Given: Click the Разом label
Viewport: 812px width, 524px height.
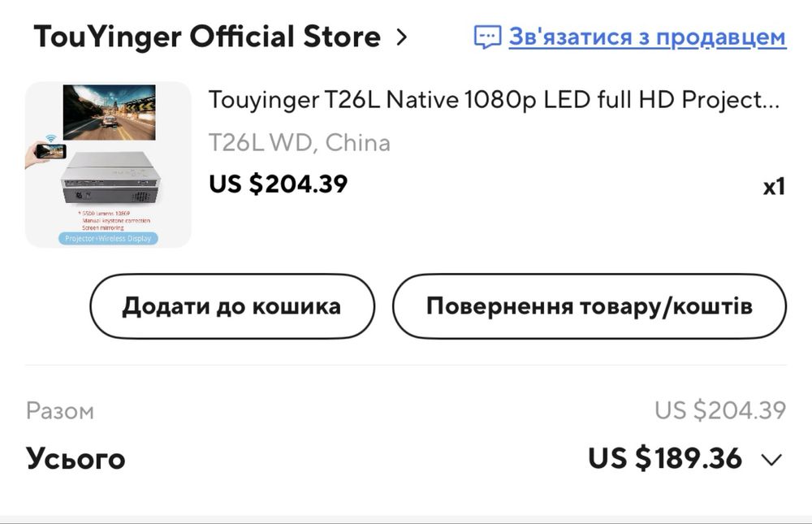Looking at the screenshot, I should [60, 411].
